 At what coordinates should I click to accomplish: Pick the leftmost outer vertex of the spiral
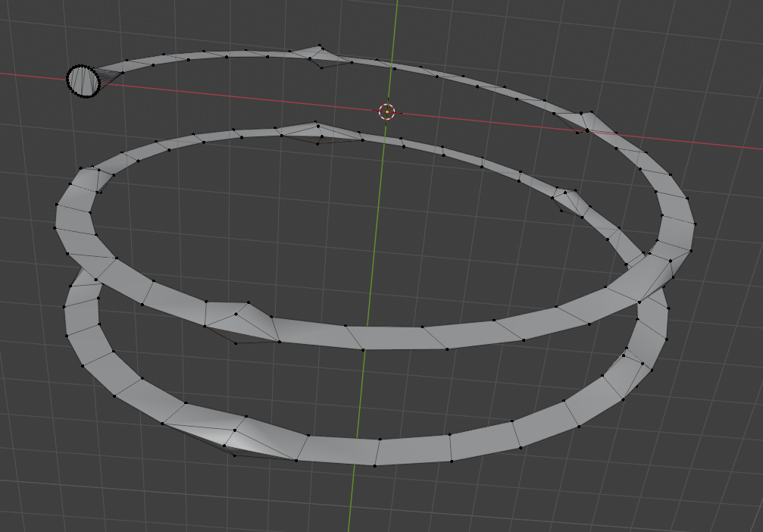click(55, 227)
